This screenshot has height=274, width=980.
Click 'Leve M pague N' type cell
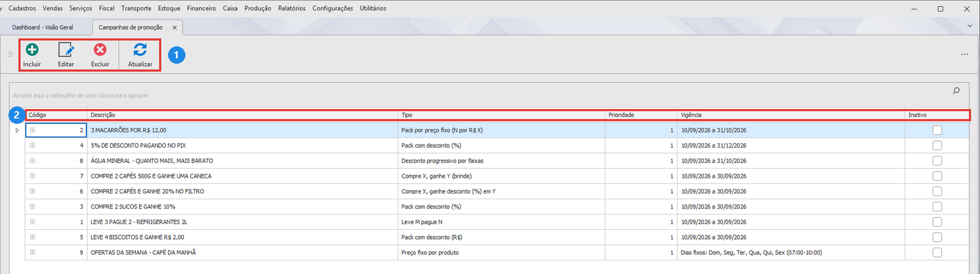click(x=502, y=222)
